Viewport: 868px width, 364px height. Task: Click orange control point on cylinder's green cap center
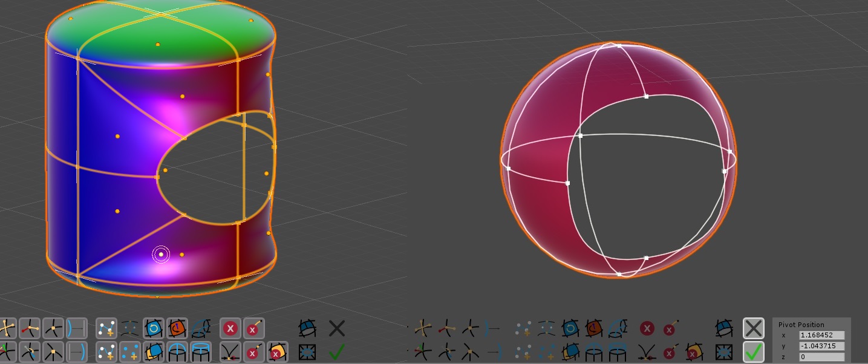coord(157,45)
